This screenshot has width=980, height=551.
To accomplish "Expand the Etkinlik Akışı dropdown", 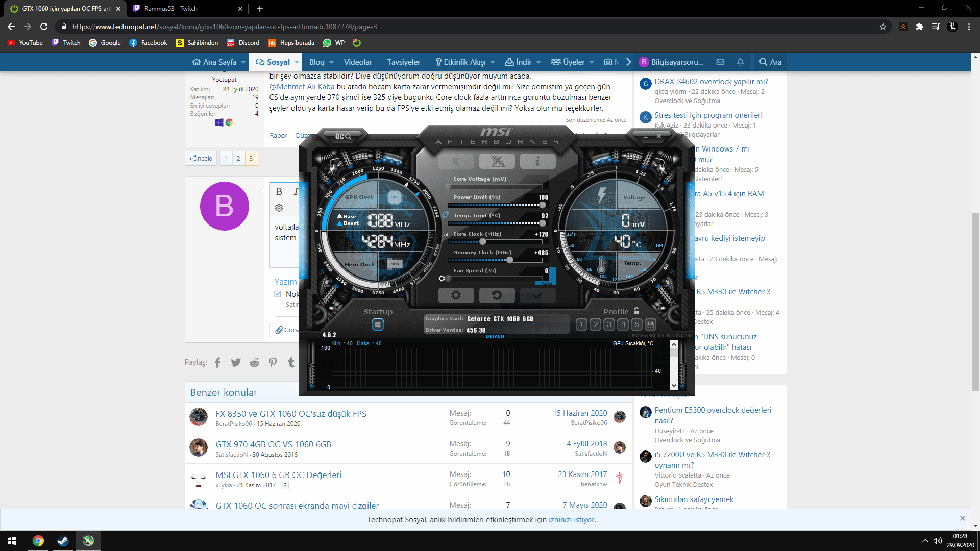I will [x=493, y=62].
